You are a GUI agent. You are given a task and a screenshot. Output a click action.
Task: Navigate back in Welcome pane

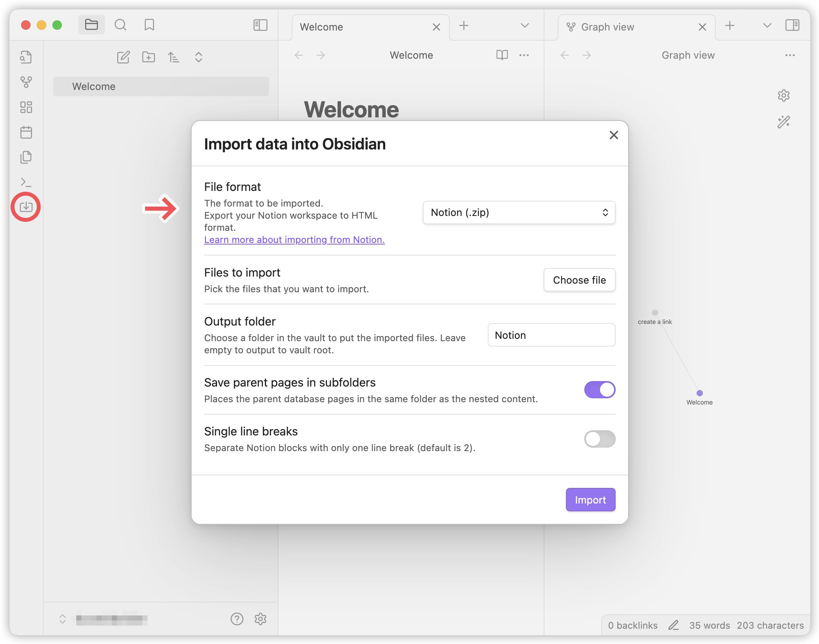(299, 55)
